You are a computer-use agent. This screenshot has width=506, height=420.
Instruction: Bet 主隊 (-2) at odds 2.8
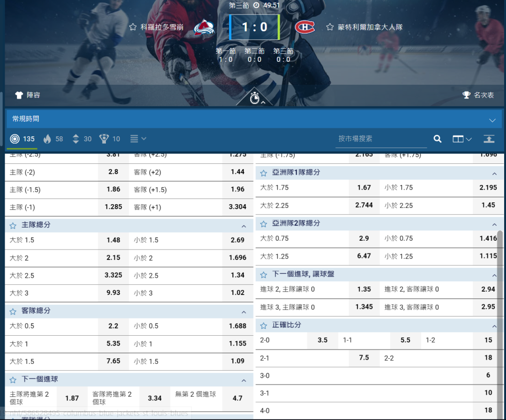coord(113,172)
